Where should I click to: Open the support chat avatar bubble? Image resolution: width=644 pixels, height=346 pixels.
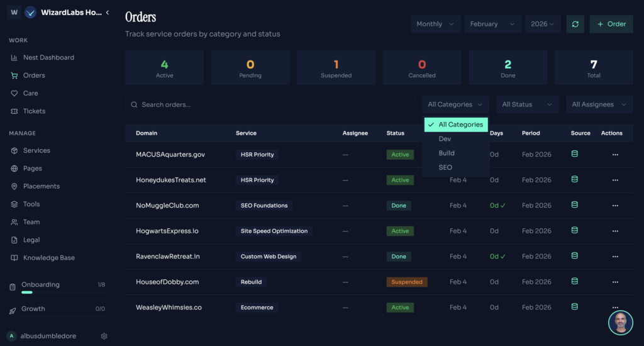620,322
